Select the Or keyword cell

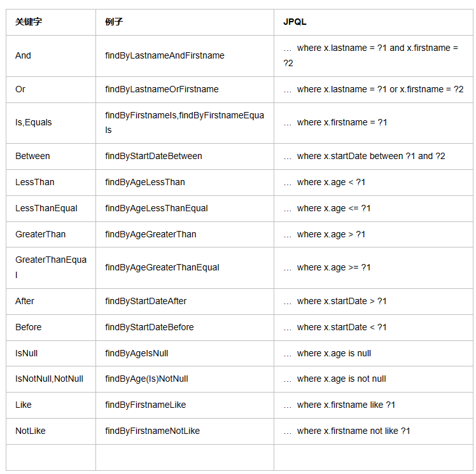[21, 90]
